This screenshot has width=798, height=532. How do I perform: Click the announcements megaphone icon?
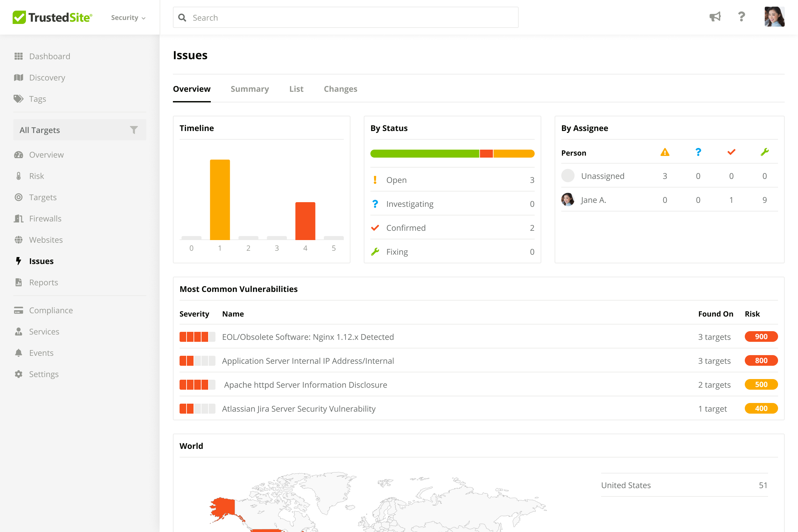tap(715, 17)
